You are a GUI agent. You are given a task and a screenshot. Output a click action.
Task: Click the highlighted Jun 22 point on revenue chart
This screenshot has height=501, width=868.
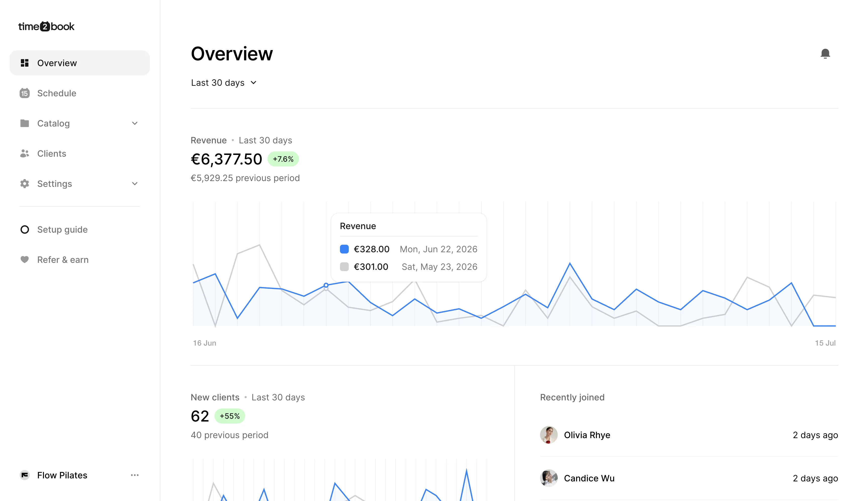tap(326, 285)
